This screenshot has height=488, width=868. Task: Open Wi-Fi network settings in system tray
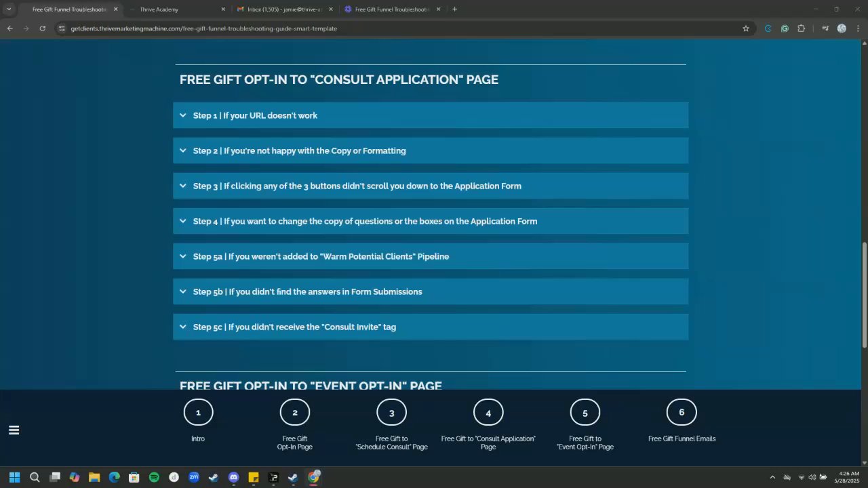802,477
